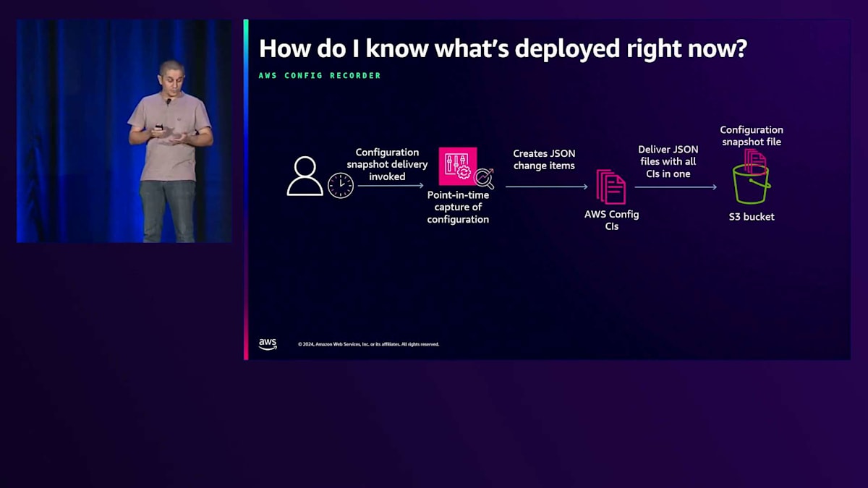Click the 'AWS CONFIG RECORDER' subtitle
This screenshot has width=868, height=488.
(320, 75)
